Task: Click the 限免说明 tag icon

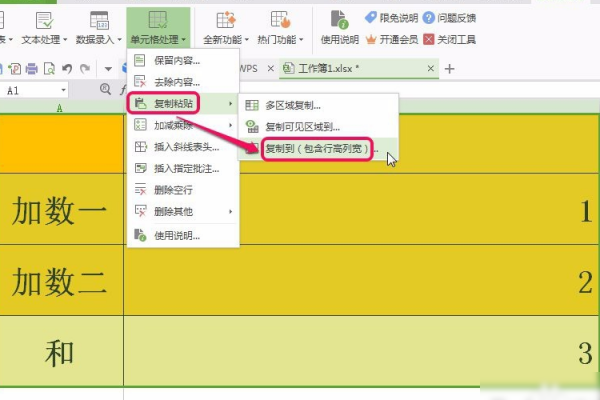Action: tap(370, 18)
